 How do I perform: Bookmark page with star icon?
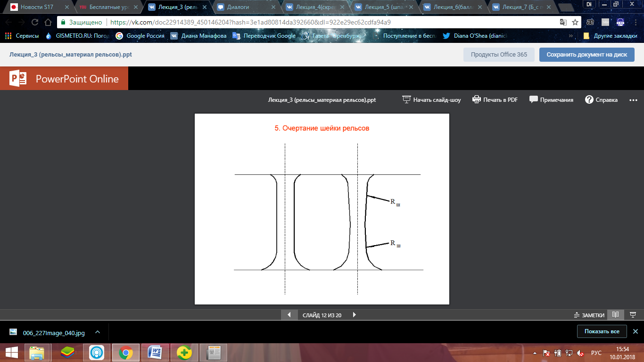pos(575,22)
